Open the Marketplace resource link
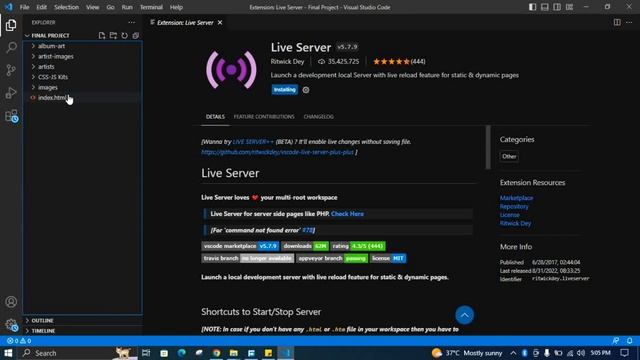This screenshot has width=640, height=360. pyautogui.click(x=516, y=198)
